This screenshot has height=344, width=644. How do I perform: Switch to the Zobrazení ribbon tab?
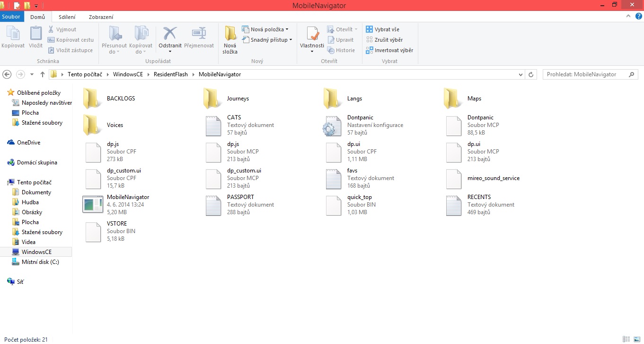point(101,17)
